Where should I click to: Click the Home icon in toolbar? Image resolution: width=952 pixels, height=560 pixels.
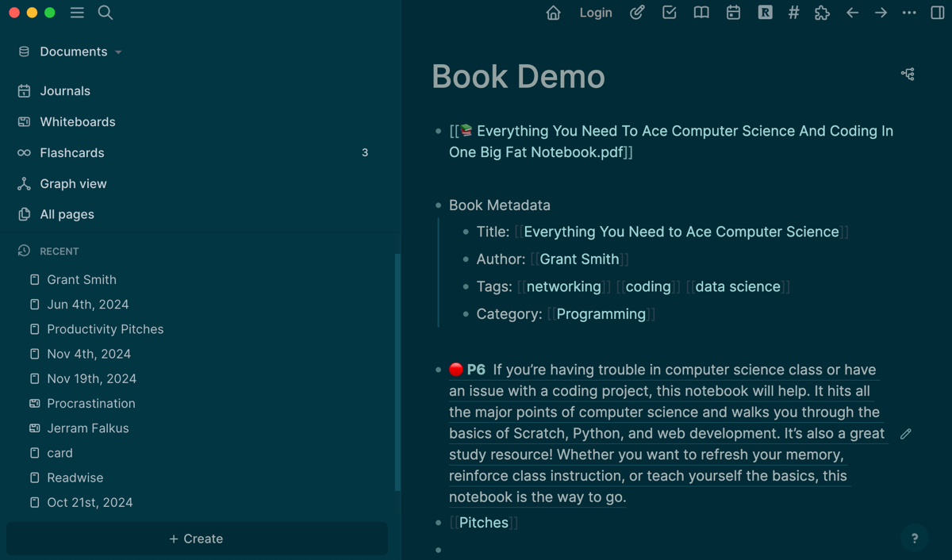coord(554,13)
